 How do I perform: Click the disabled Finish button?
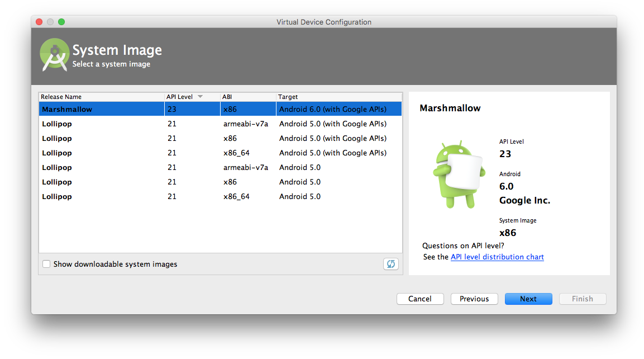583,299
